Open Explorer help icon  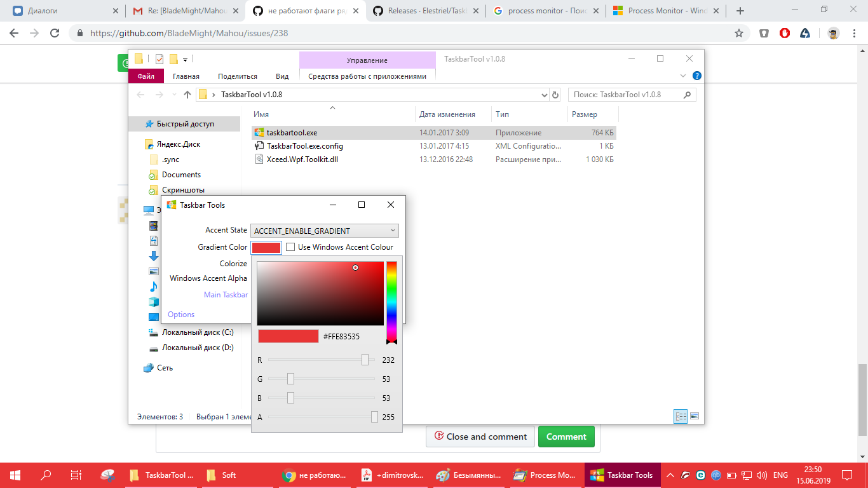tap(696, 76)
